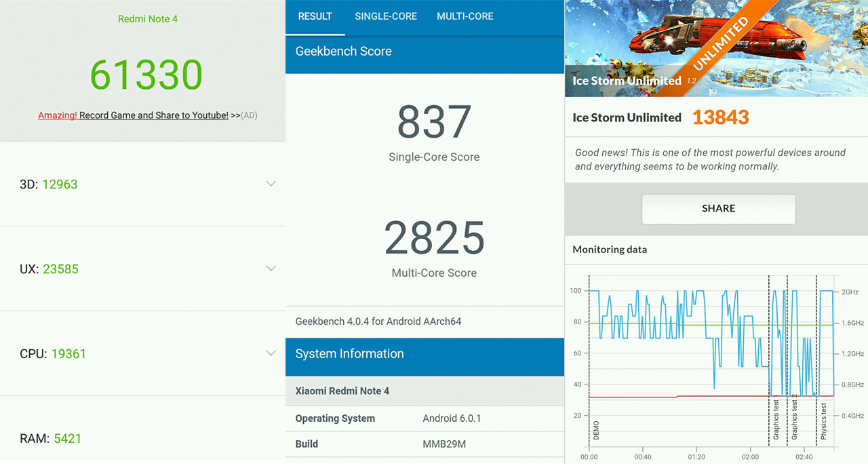Tap the Good news device status message
Viewport: 868px width, 470px height.
tap(710, 159)
